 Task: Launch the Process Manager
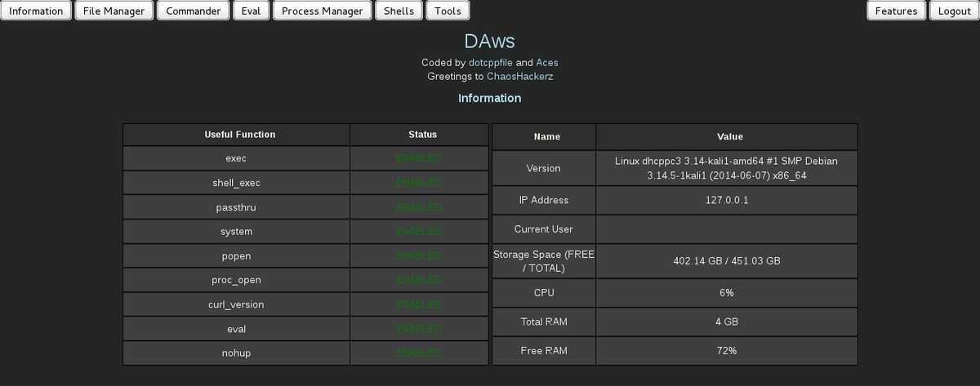click(323, 11)
